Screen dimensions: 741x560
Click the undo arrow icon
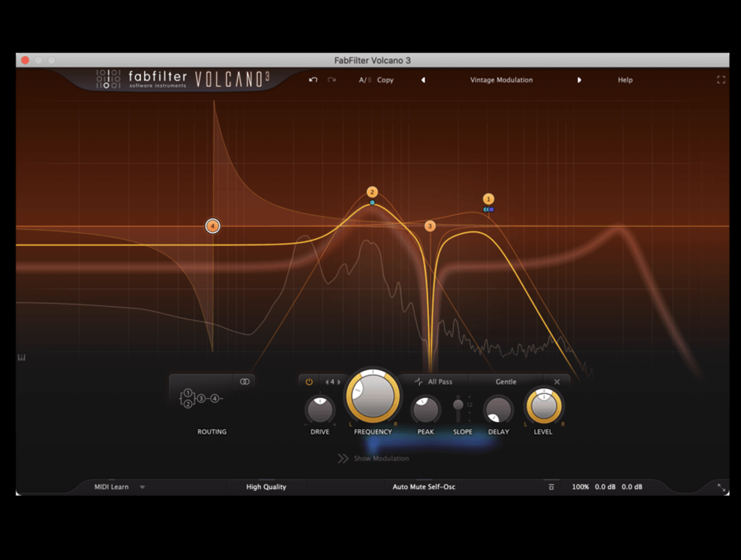click(x=313, y=80)
